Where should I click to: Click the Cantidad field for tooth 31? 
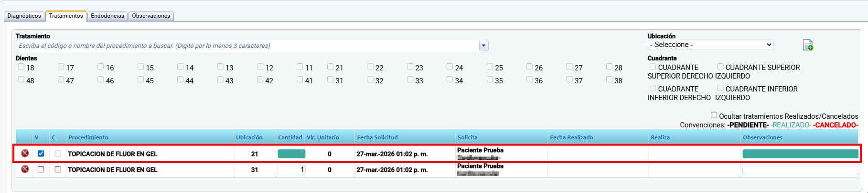291,170
